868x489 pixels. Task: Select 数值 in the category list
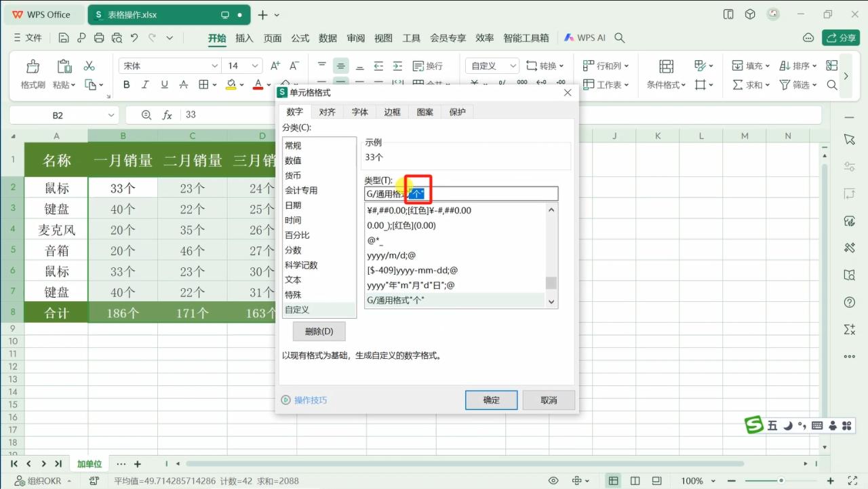(319, 161)
